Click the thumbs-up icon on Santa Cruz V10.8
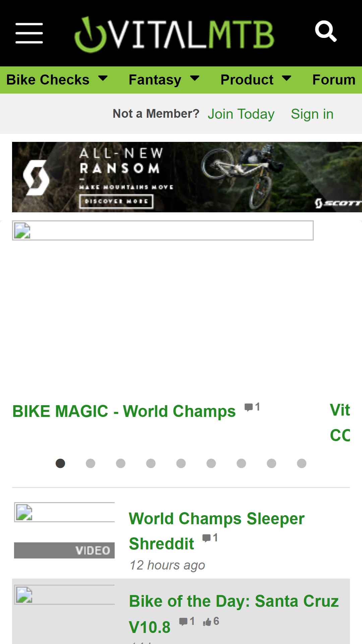Screen dimensions: 362x644 (x=207, y=622)
